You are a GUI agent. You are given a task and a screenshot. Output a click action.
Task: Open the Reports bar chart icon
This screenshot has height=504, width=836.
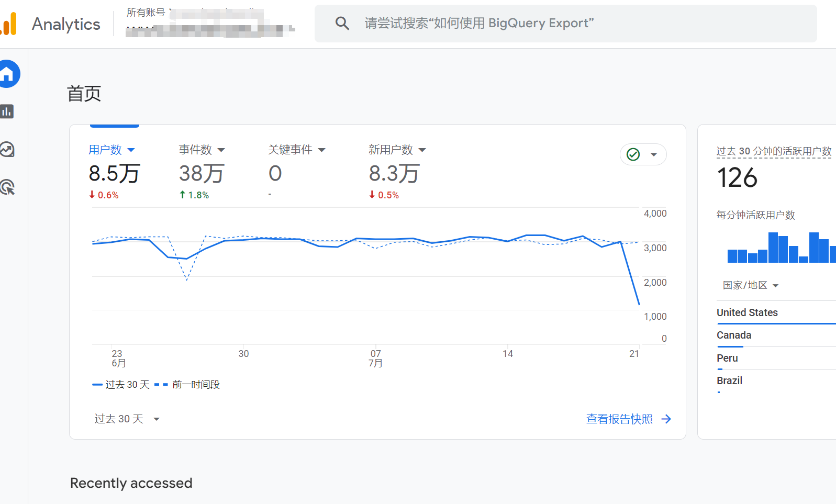click(x=7, y=111)
